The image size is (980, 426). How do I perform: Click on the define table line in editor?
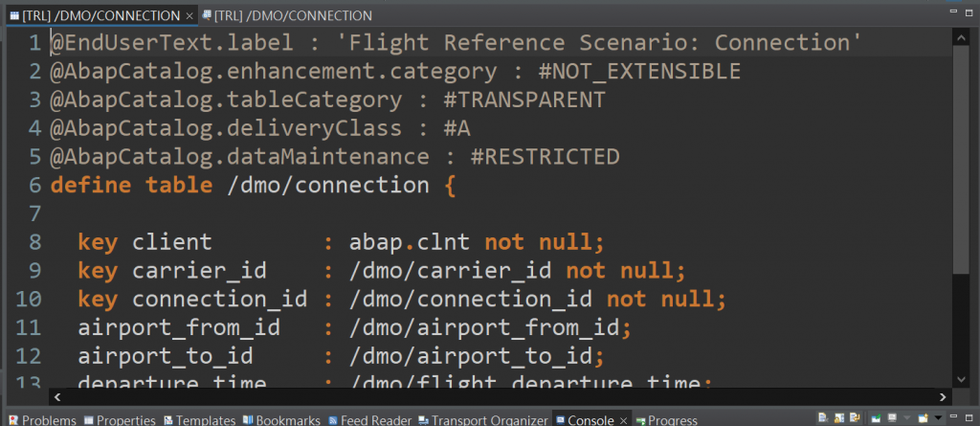point(254,185)
